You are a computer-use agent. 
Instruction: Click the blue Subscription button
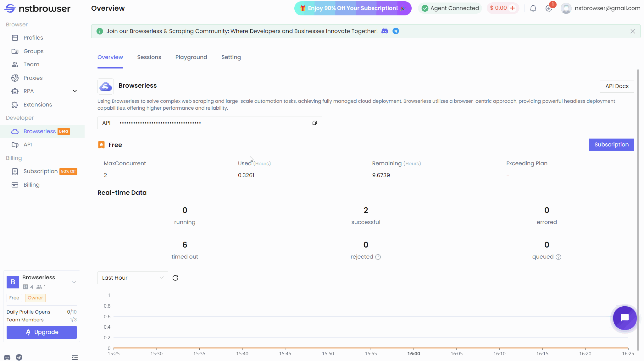coord(611,145)
